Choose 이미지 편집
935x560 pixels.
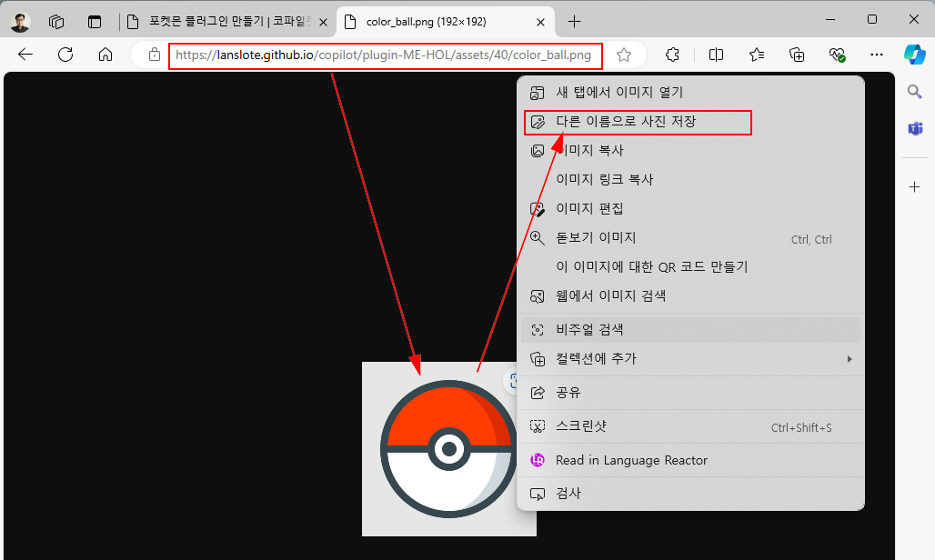coord(691,209)
